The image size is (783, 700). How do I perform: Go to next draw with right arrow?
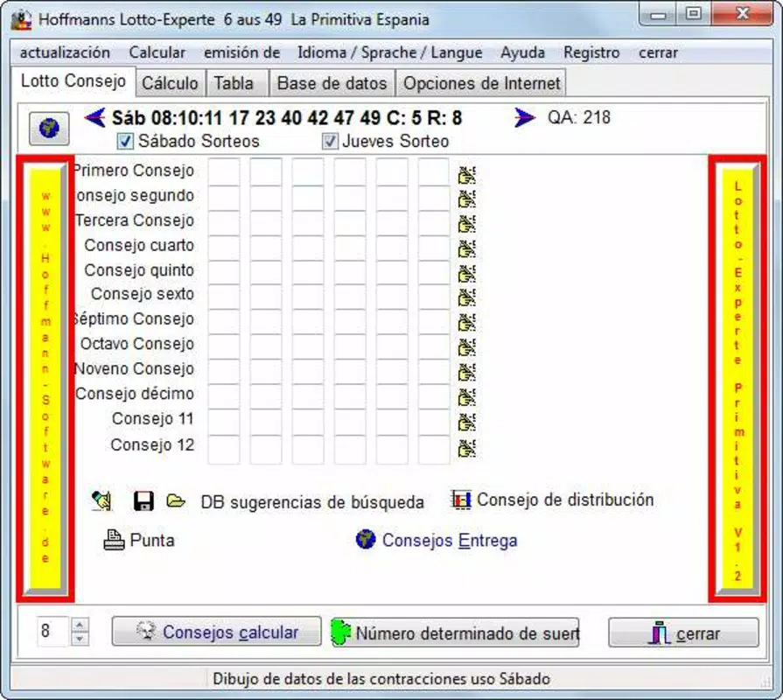(524, 118)
